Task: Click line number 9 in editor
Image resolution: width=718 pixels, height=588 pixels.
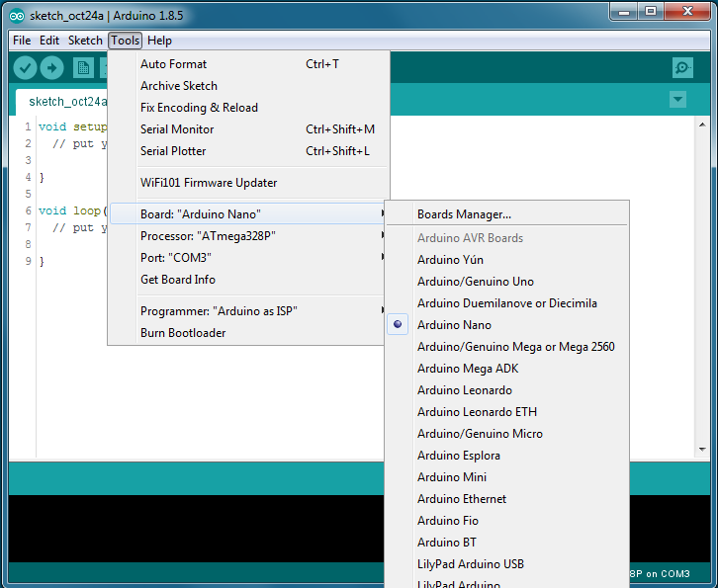Action: pos(28,261)
